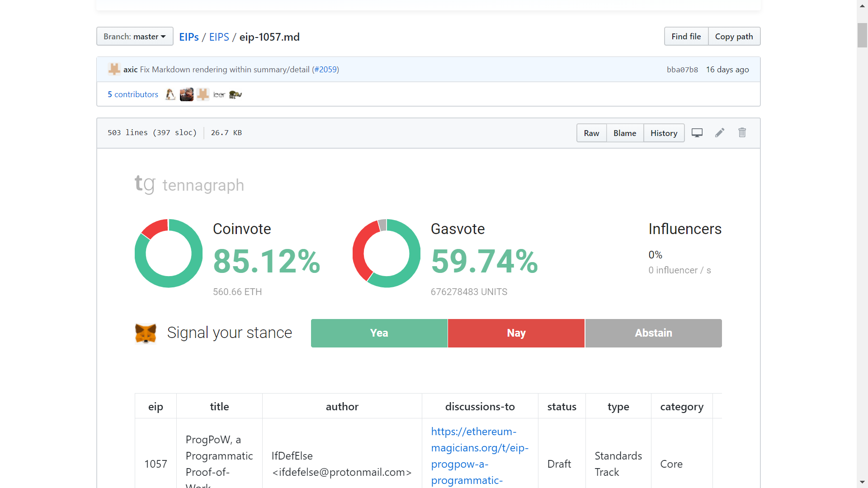Viewport: 868px width, 488px height.
Task: Click the last contributor avatar
Action: tap(235, 94)
